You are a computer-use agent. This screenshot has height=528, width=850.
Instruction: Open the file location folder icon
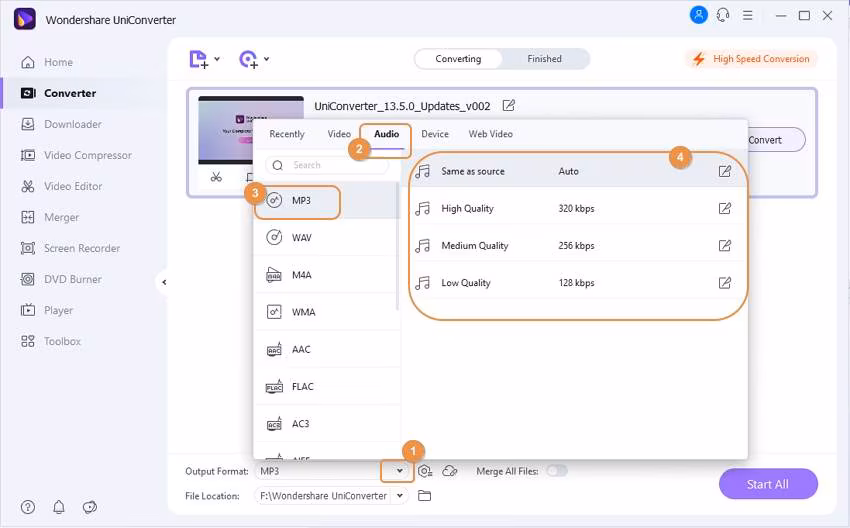tap(424, 495)
